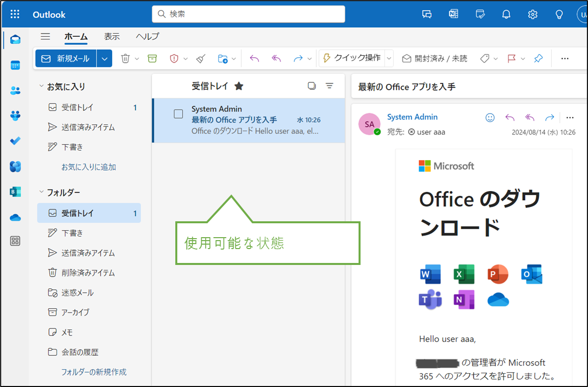588x387 pixels.
Task: Open the 削除済みアイテム folder
Action: tap(89, 273)
